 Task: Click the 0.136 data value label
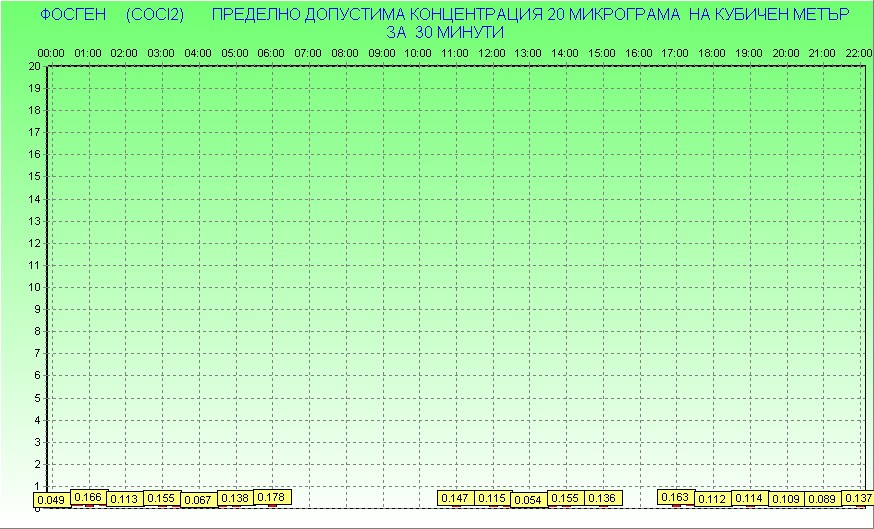click(602, 498)
